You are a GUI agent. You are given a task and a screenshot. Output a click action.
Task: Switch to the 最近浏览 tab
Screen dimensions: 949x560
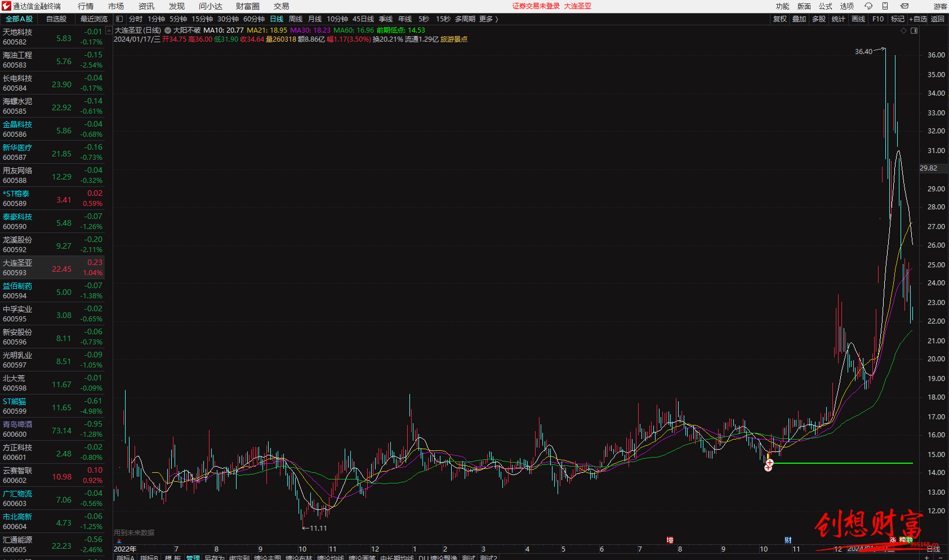[93, 19]
